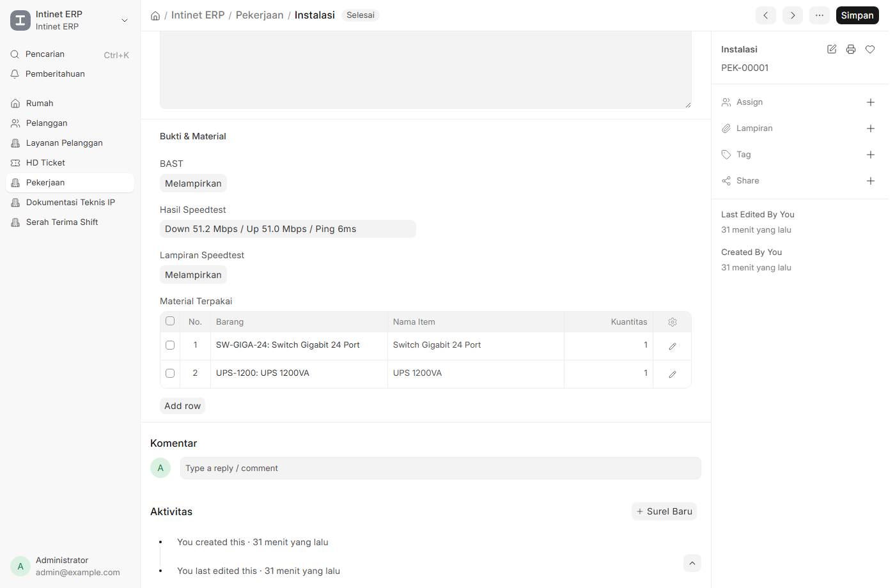Click the comment reply input box

click(440, 468)
